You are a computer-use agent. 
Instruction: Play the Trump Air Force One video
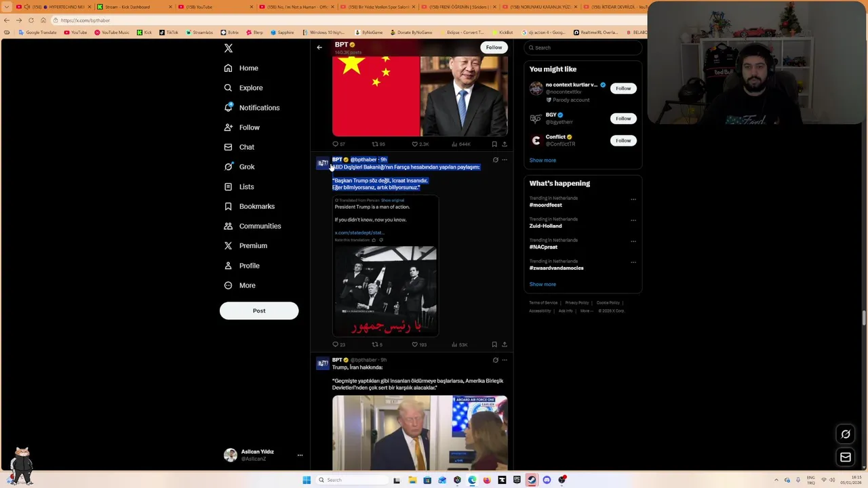420,433
